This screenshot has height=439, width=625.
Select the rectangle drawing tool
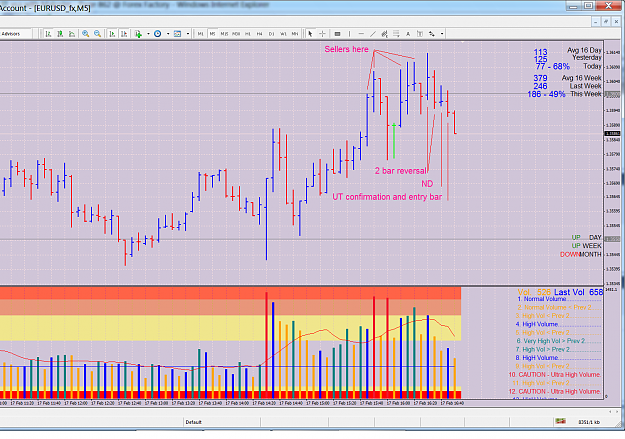coord(337,34)
